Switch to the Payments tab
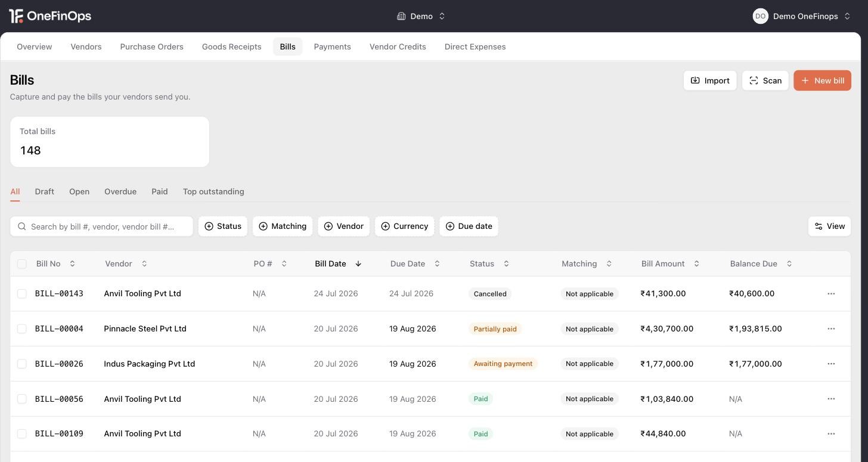The width and height of the screenshot is (868, 462). coord(333,46)
